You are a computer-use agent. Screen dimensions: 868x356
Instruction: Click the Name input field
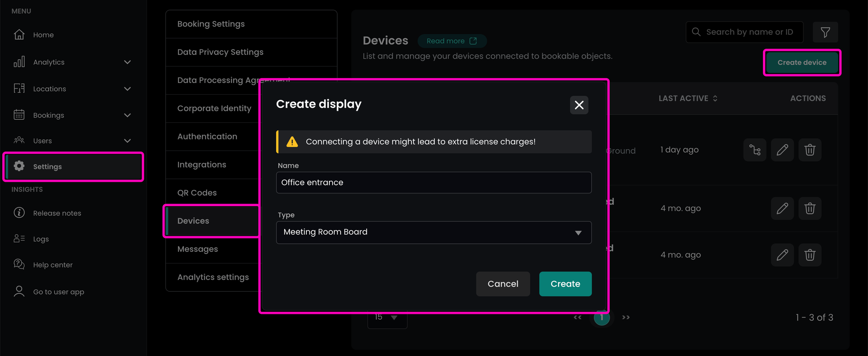click(434, 183)
